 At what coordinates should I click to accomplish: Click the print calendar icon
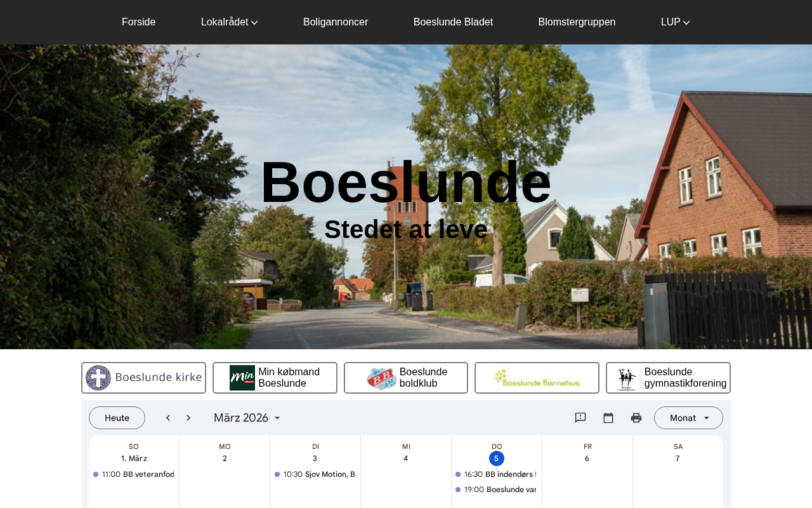pyautogui.click(x=636, y=418)
